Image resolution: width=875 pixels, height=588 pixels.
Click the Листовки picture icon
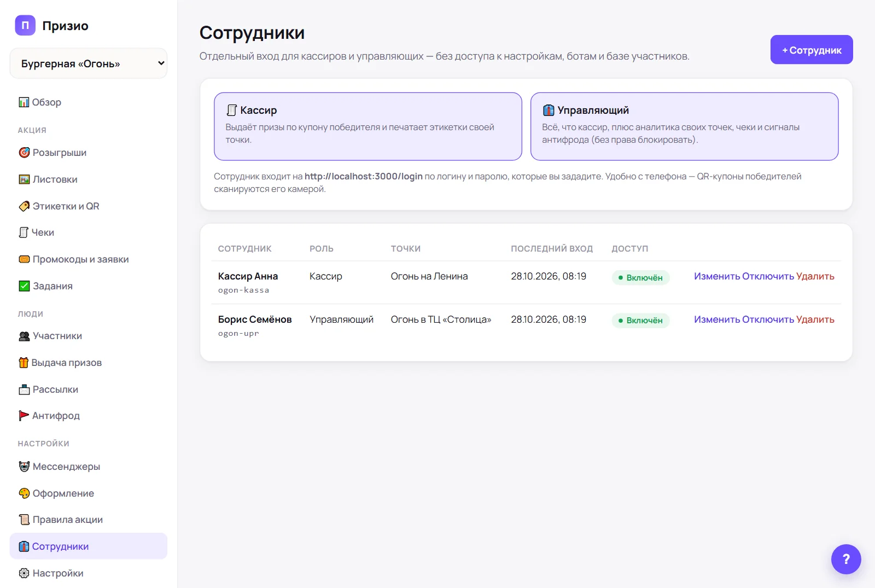point(24,179)
